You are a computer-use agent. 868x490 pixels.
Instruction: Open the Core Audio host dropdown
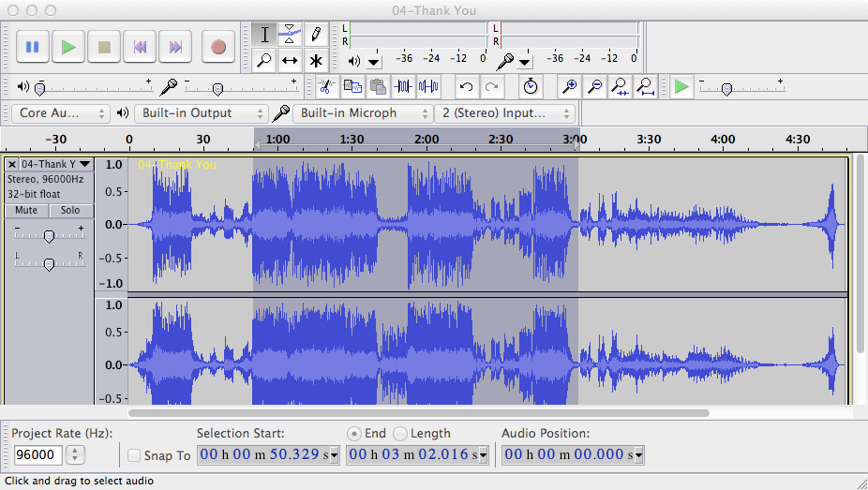(x=60, y=113)
